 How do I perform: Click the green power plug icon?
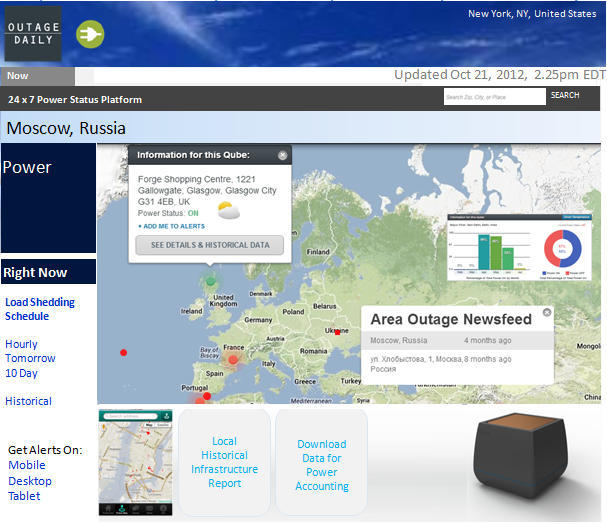click(90, 34)
